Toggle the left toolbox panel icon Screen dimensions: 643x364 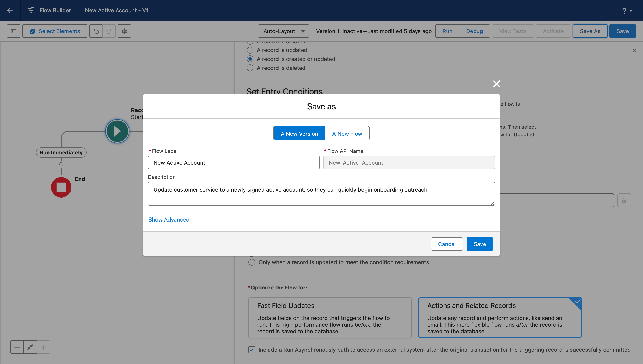[x=14, y=31]
